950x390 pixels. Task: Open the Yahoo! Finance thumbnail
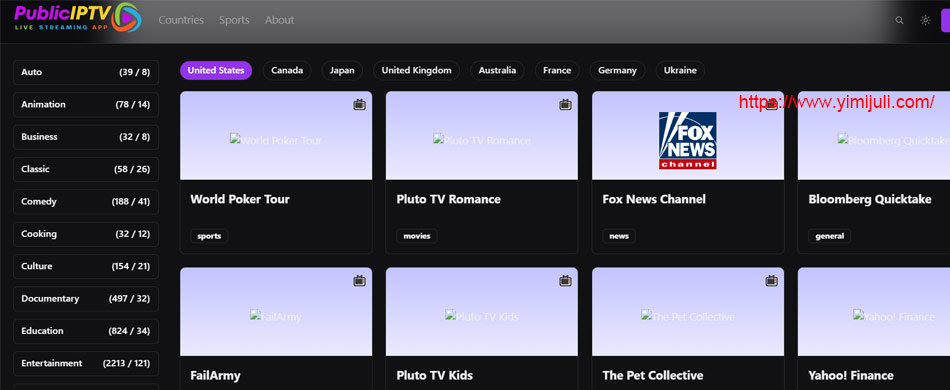tap(874, 312)
